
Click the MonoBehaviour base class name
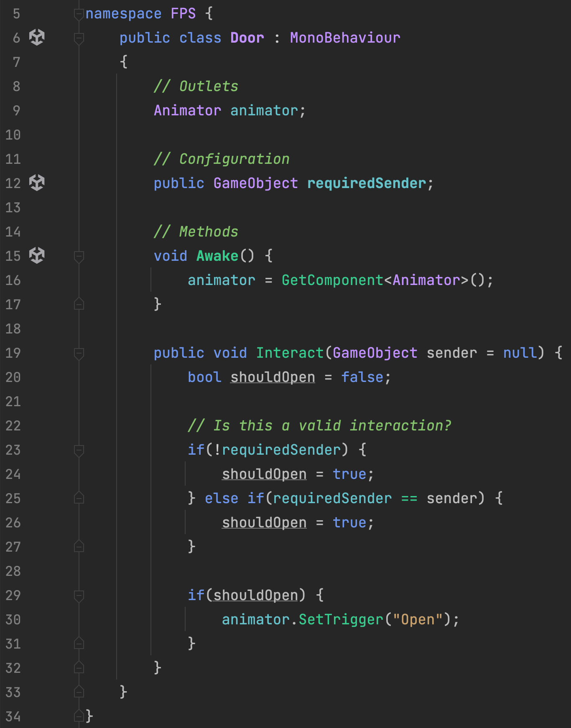(345, 38)
